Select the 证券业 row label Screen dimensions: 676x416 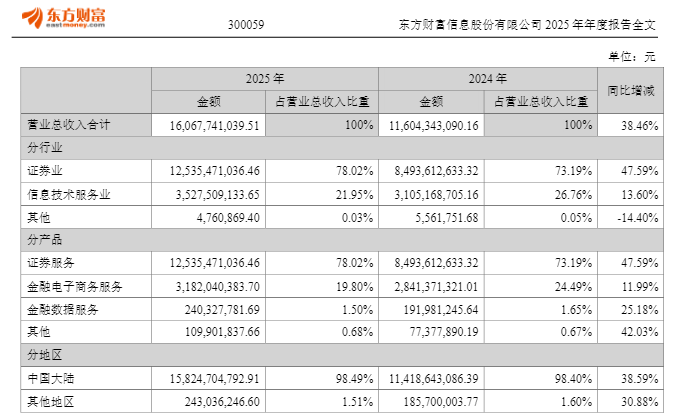tap(45, 171)
